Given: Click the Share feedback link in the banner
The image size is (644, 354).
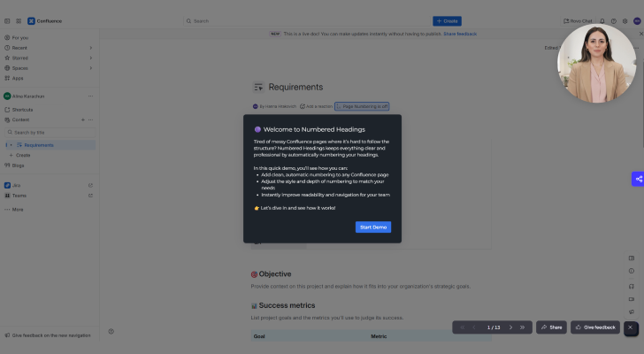Looking at the screenshot, I should [460, 35].
